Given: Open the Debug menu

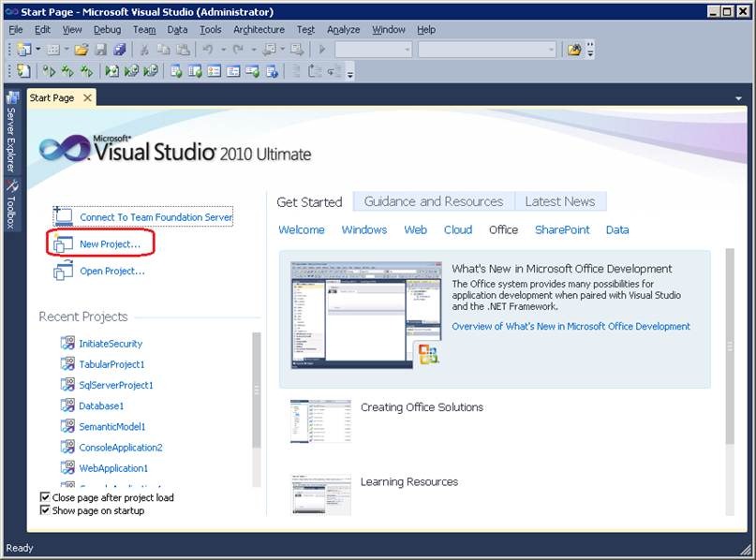Looking at the screenshot, I should tap(107, 30).
